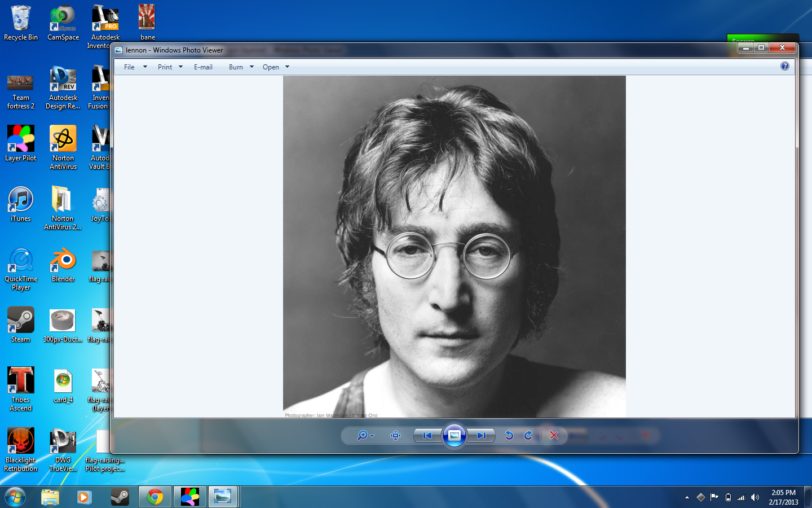The height and width of the screenshot is (508, 812).
Task: Click the change display size icon
Action: tap(395, 435)
